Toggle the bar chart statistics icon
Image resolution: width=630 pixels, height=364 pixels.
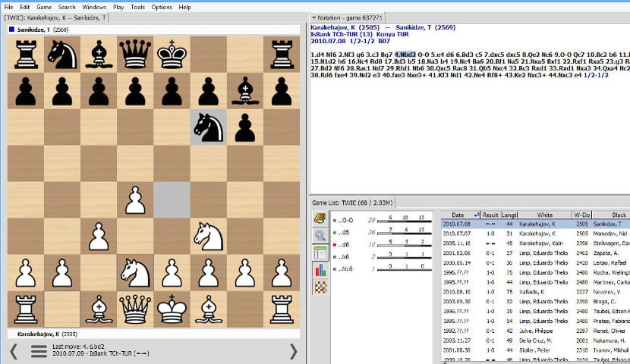pyautogui.click(x=320, y=270)
